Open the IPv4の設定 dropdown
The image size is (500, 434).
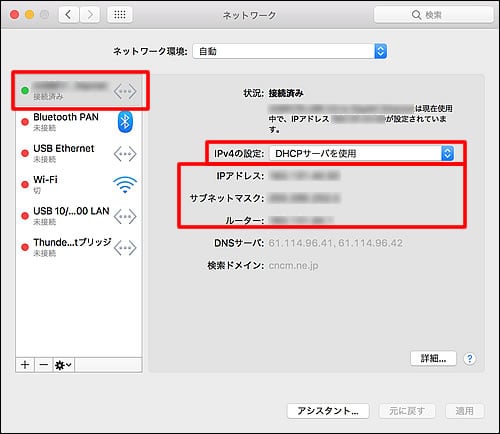click(361, 153)
